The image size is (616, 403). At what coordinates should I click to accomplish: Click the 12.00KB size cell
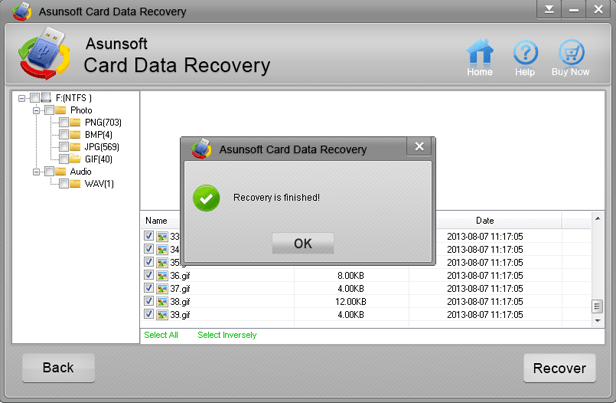(351, 302)
